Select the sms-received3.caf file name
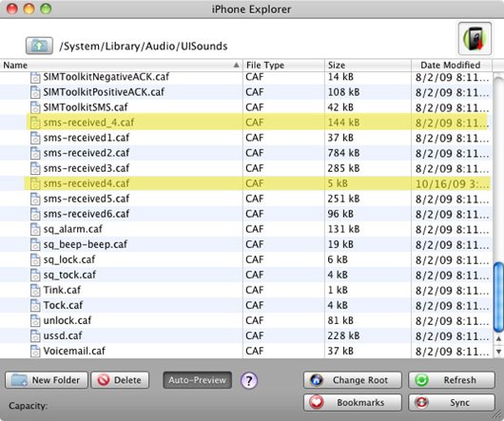Screen dimensions: 504x421 tap(87, 168)
